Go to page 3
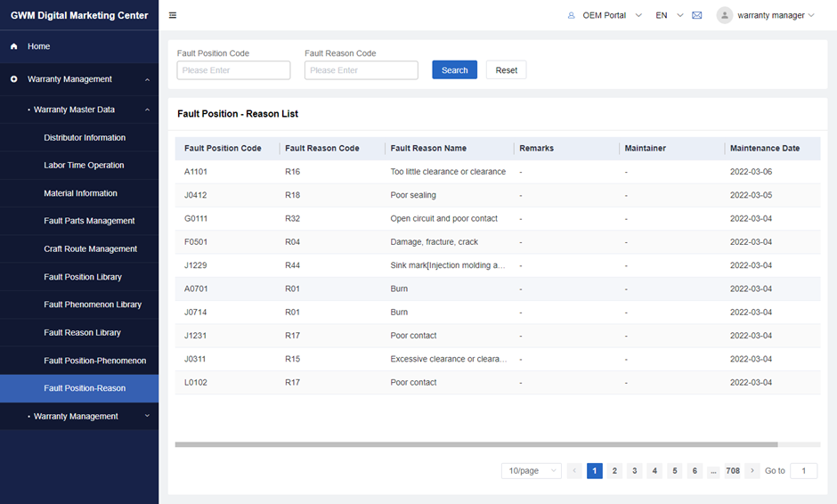 coord(635,470)
